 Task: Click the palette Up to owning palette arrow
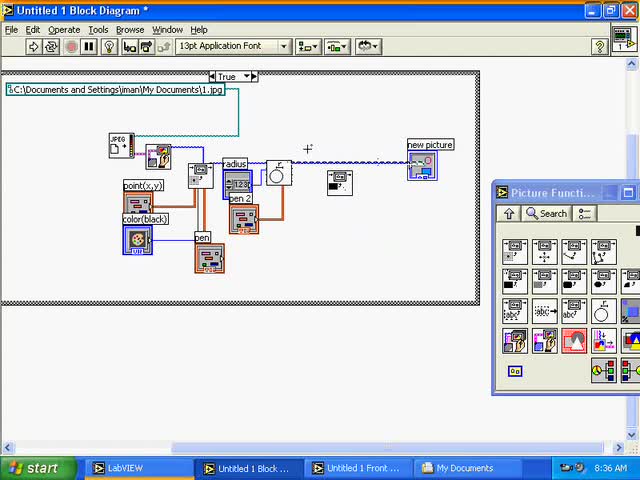point(509,213)
